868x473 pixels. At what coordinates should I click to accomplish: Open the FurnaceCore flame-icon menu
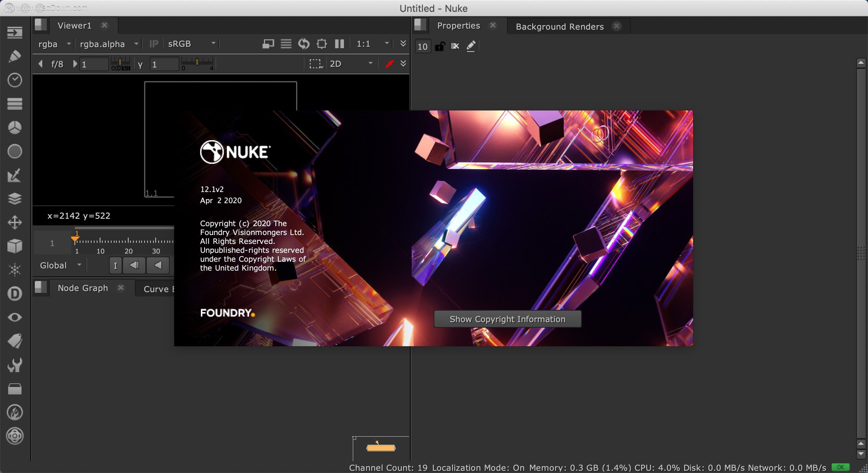(15, 412)
